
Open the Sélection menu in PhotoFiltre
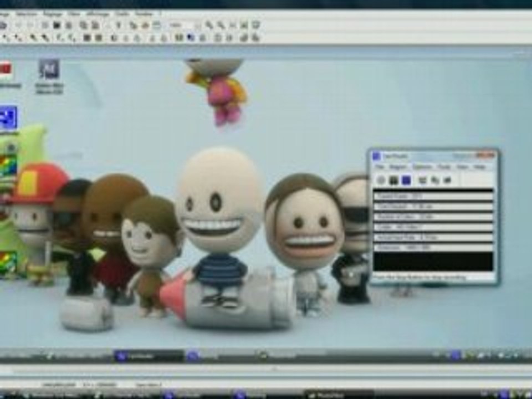pos(27,14)
